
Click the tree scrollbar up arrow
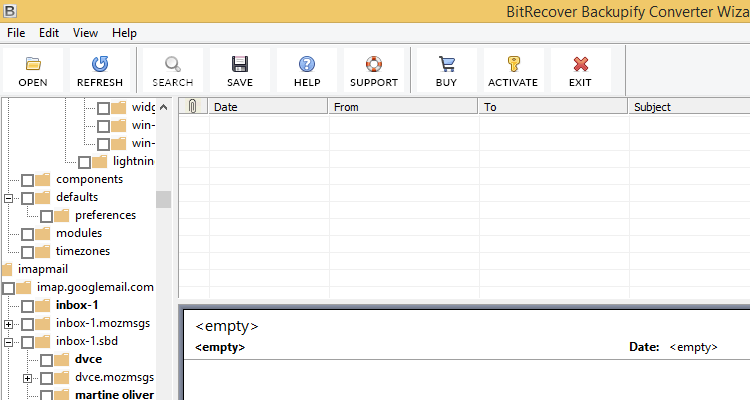[x=164, y=107]
